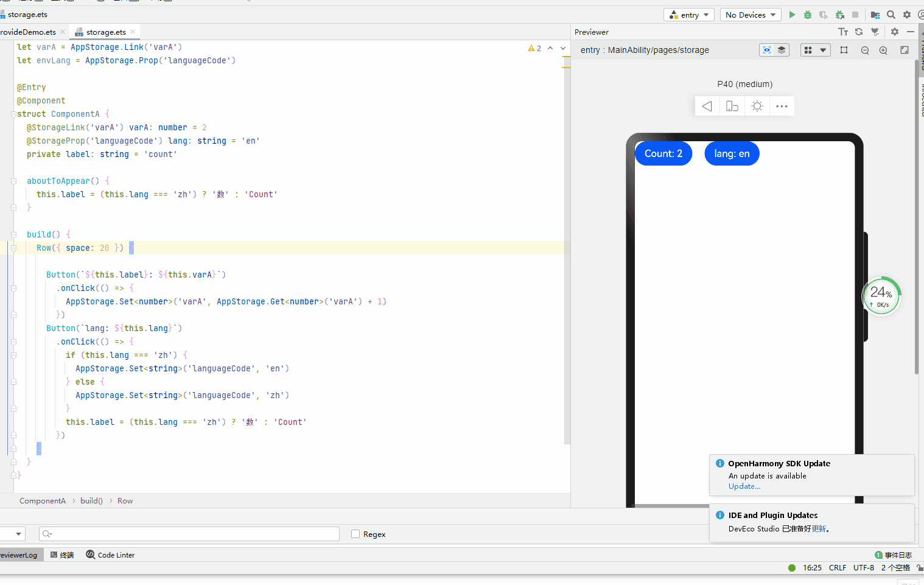Refresh the Previewer with reload icon

tap(859, 32)
